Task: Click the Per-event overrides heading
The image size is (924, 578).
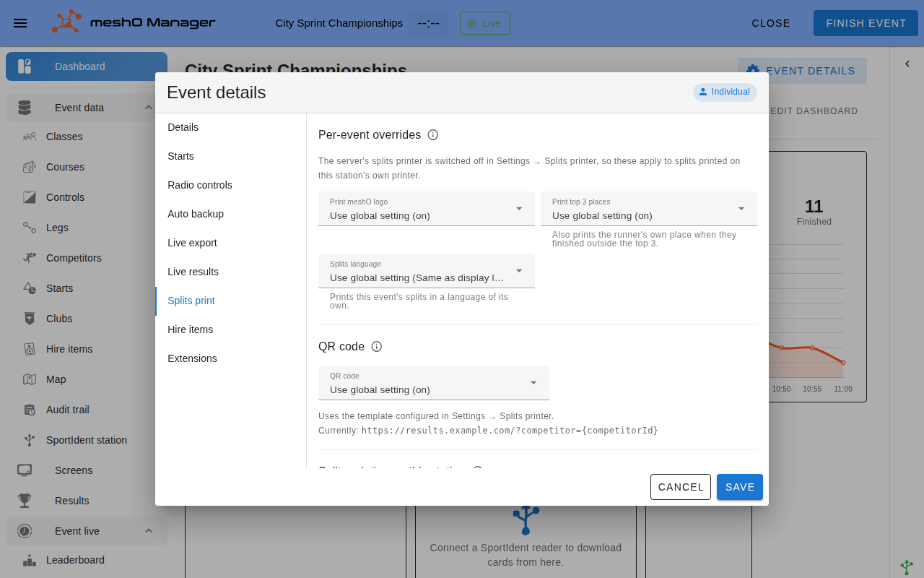Action: tap(370, 134)
